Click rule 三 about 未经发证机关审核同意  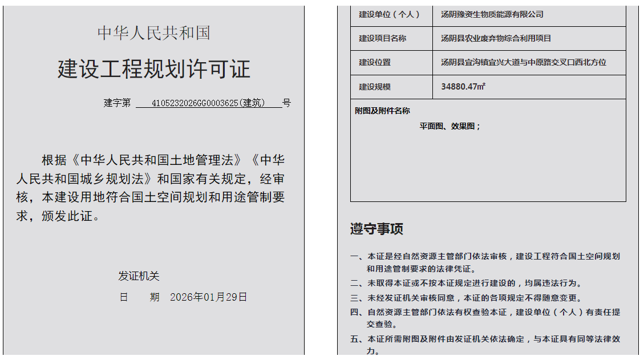click(466, 298)
